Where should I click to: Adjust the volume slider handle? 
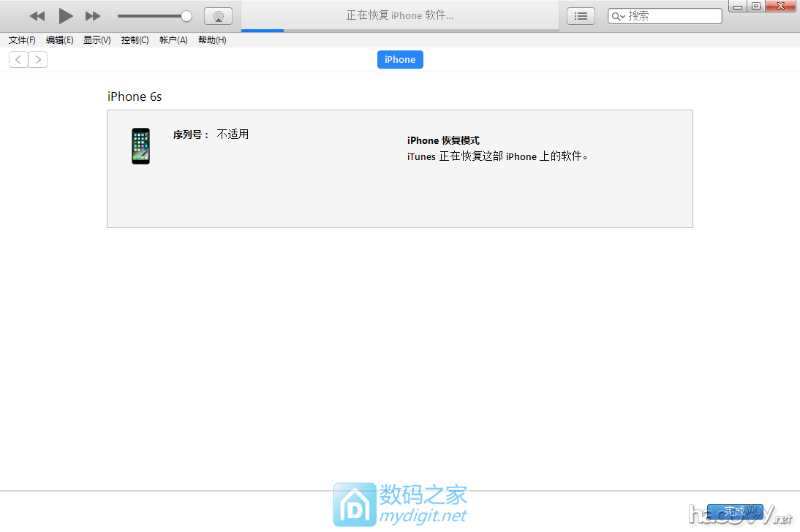186,15
